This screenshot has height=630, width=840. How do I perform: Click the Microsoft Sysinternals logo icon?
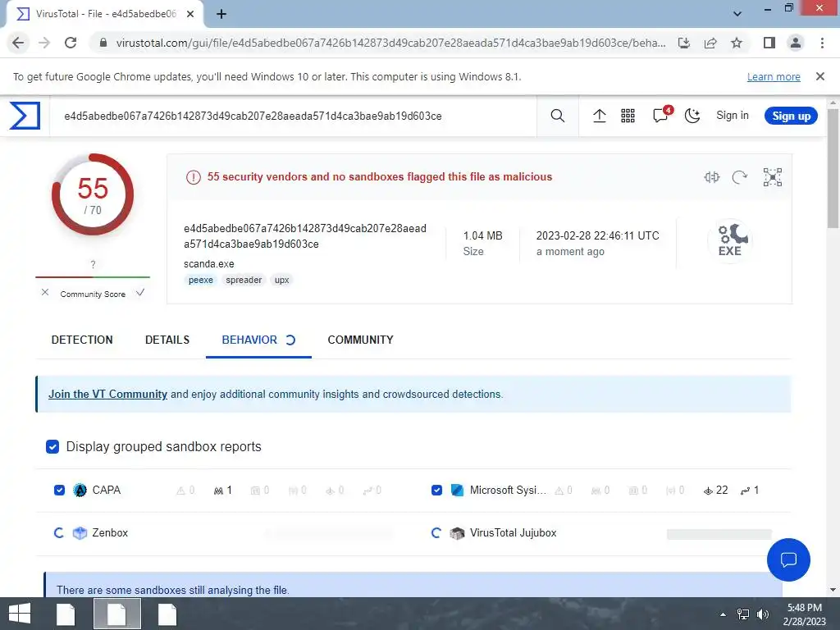(x=457, y=491)
